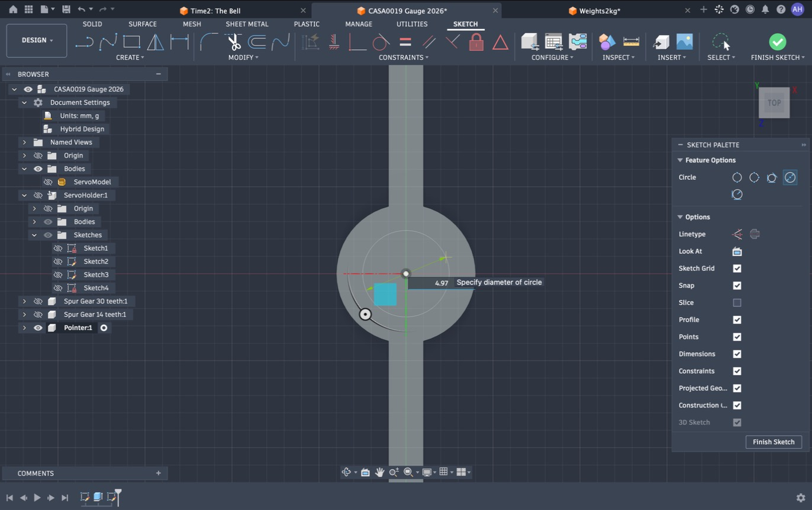Open the Measure ruler tool
Screen dimensions: 812x510
click(631, 41)
